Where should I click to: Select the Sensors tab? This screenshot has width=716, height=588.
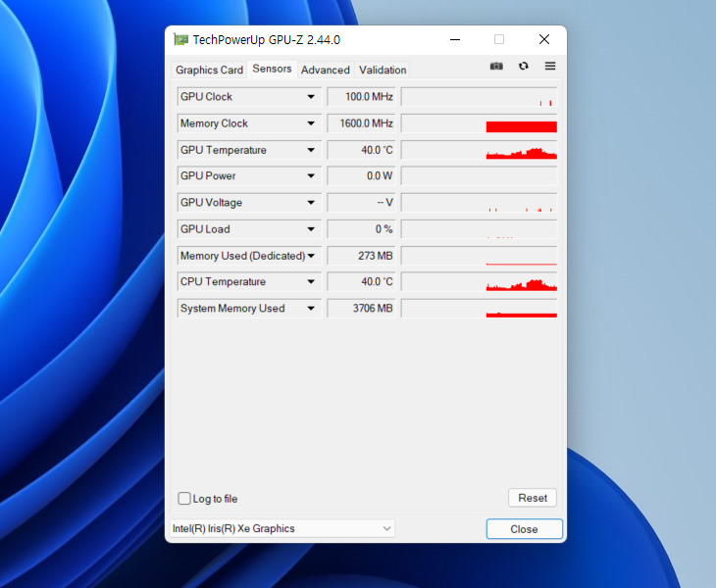[x=272, y=69]
